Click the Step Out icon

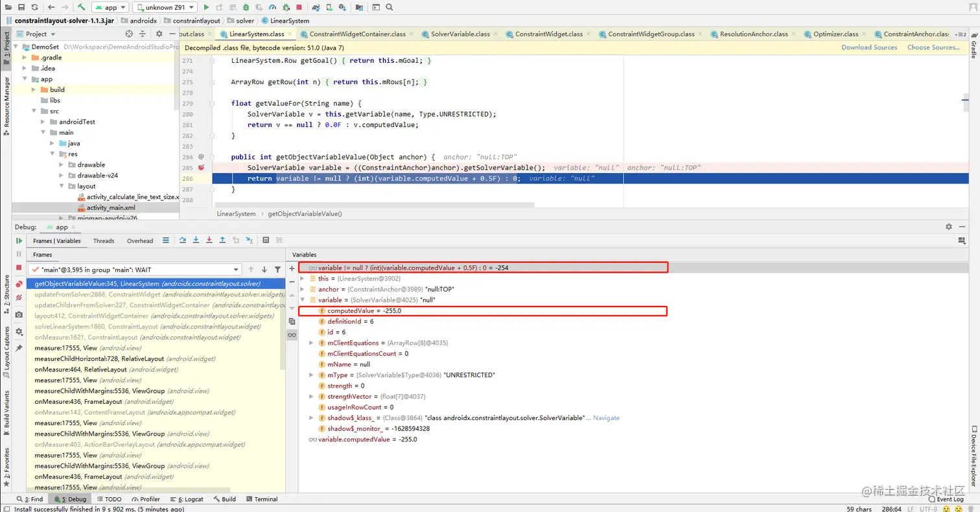[x=222, y=240]
